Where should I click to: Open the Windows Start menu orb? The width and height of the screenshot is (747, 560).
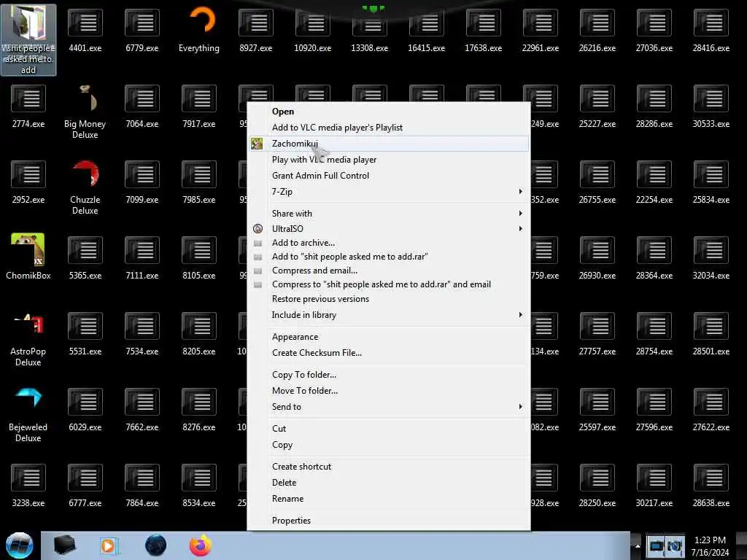click(x=20, y=545)
